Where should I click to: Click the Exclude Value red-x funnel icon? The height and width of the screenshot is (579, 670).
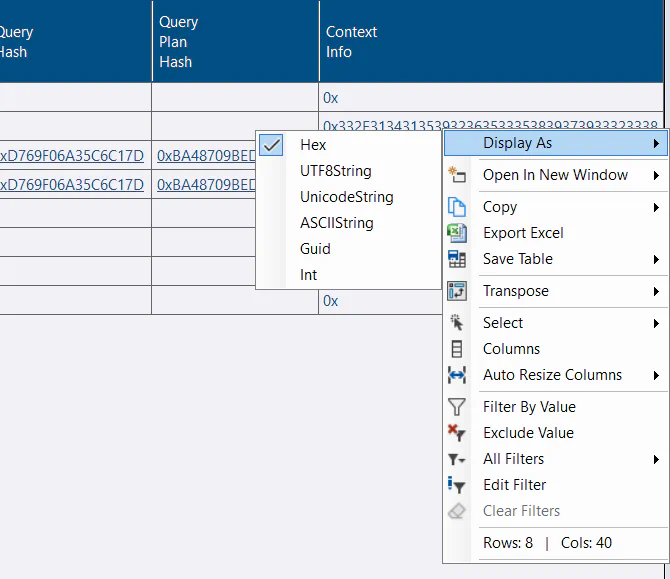pos(456,433)
